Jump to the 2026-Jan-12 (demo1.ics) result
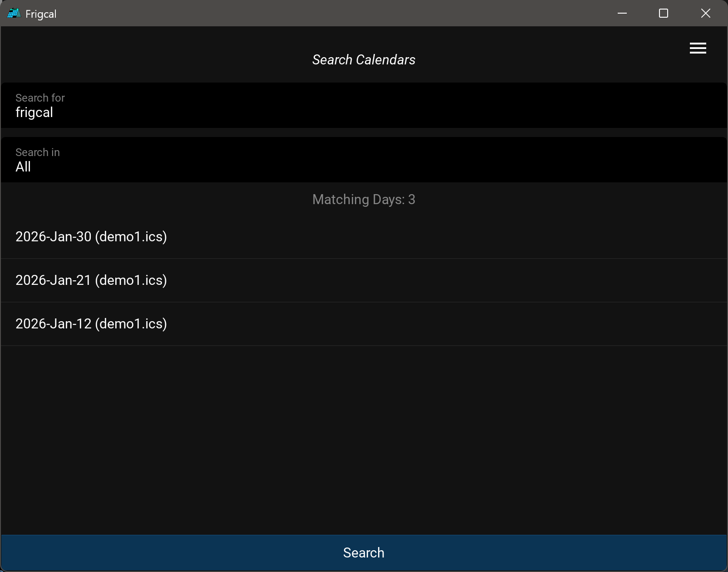Screen dimensions: 728x572 pos(91,324)
